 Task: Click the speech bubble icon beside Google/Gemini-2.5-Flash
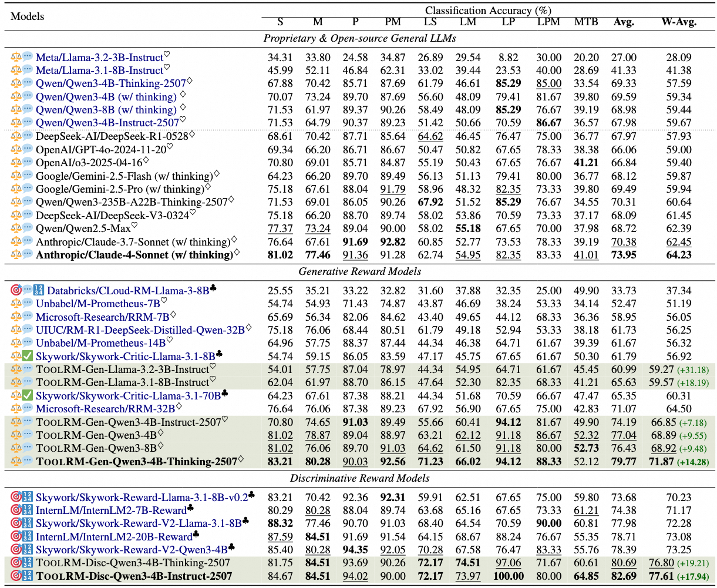28,176
